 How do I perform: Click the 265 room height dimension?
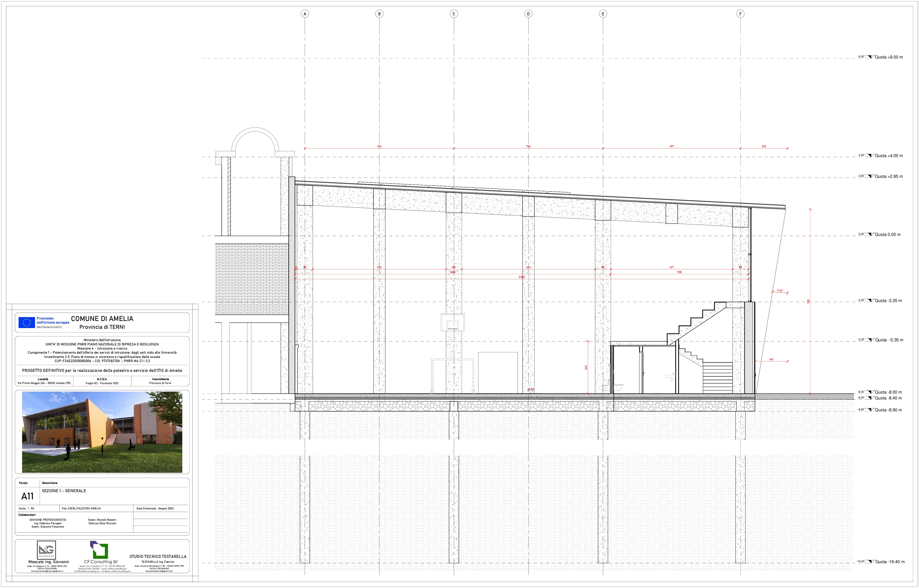click(586, 367)
